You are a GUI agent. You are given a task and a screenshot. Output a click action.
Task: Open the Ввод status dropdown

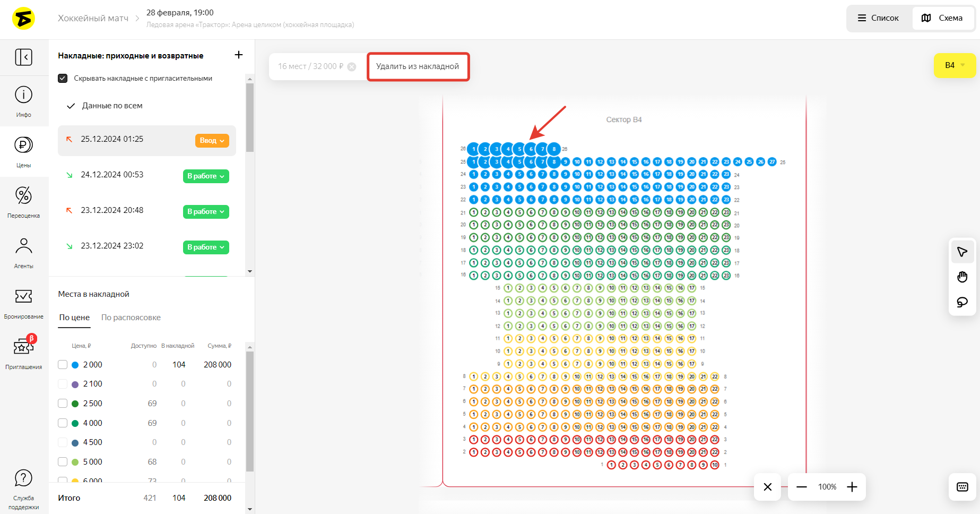click(212, 141)
